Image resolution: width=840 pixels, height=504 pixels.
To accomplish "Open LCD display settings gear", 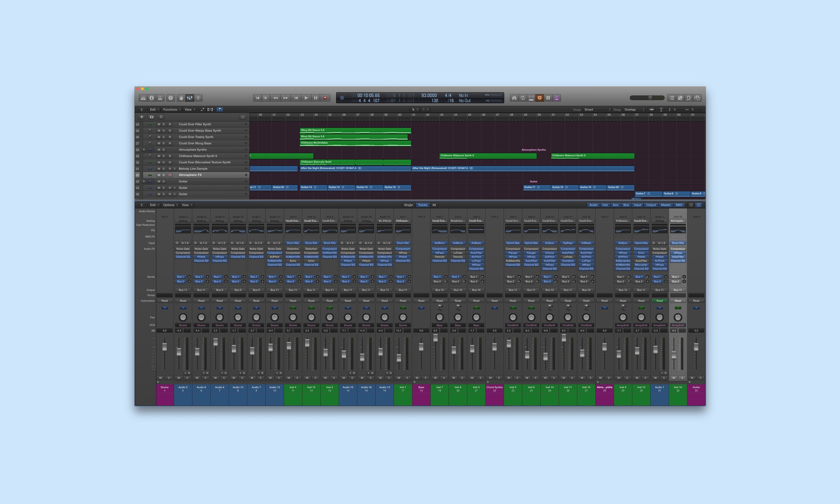I will pos(342,98).
